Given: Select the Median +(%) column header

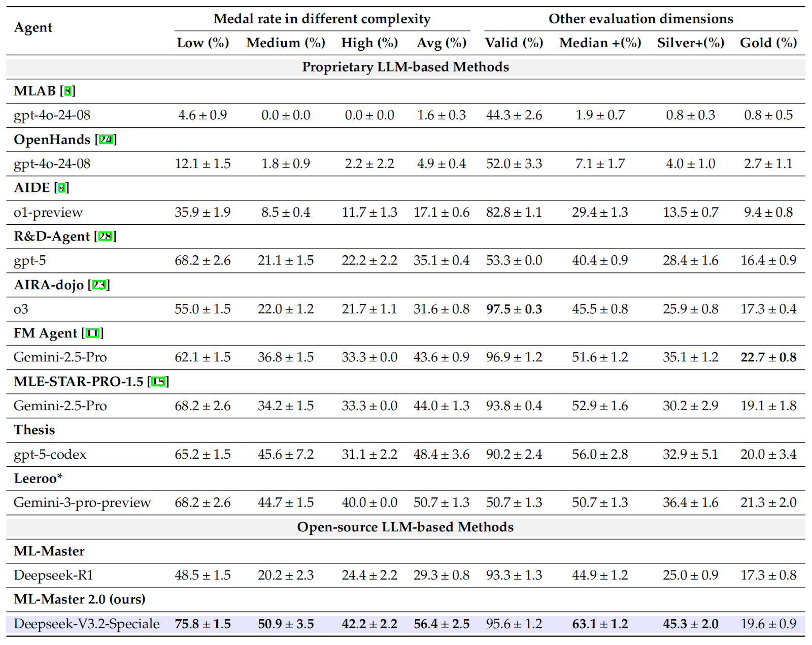Looking at the screenshot, I should [600, 43].
